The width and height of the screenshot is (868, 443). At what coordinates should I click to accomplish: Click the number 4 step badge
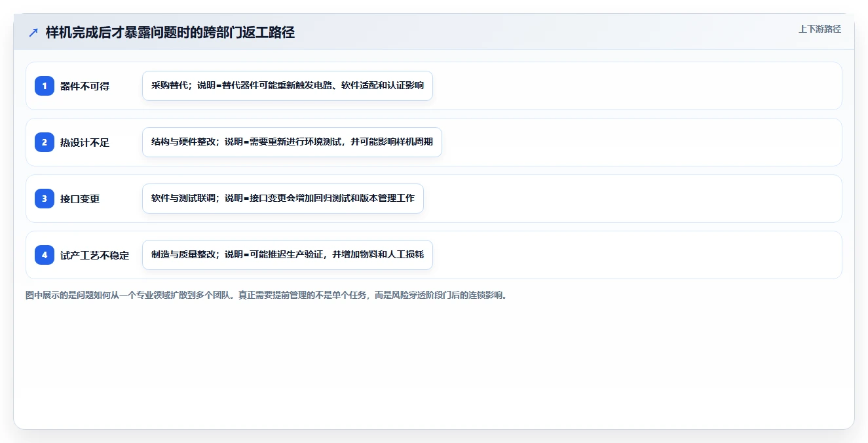(x=45, y=255)
